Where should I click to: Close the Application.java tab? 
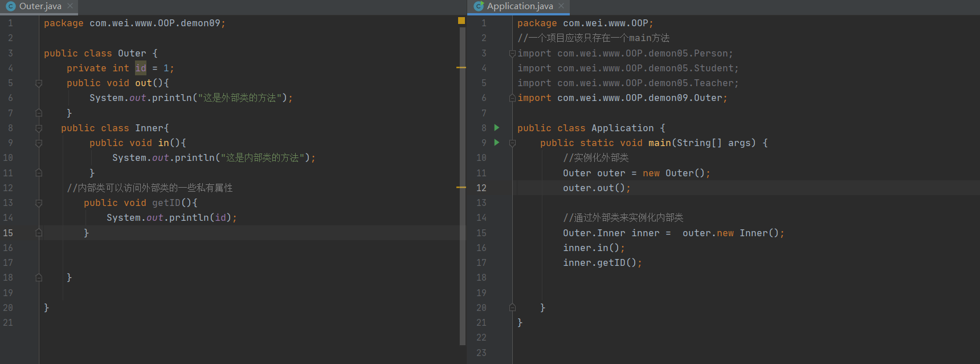click(561, 6)
